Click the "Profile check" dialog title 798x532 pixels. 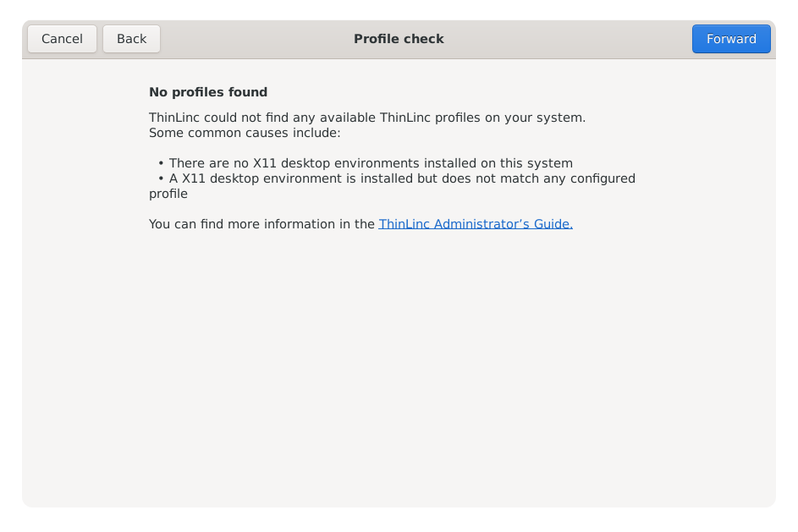399,39
